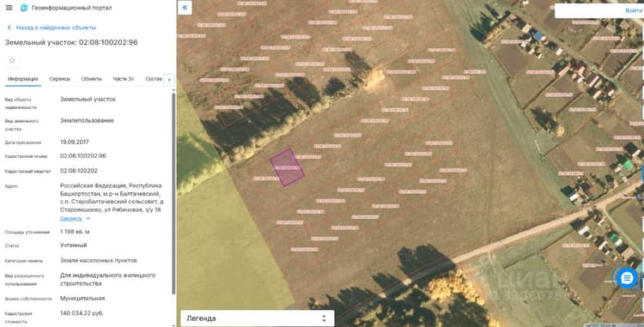Click the value Земли населенных пунктов

pos(99,261)
